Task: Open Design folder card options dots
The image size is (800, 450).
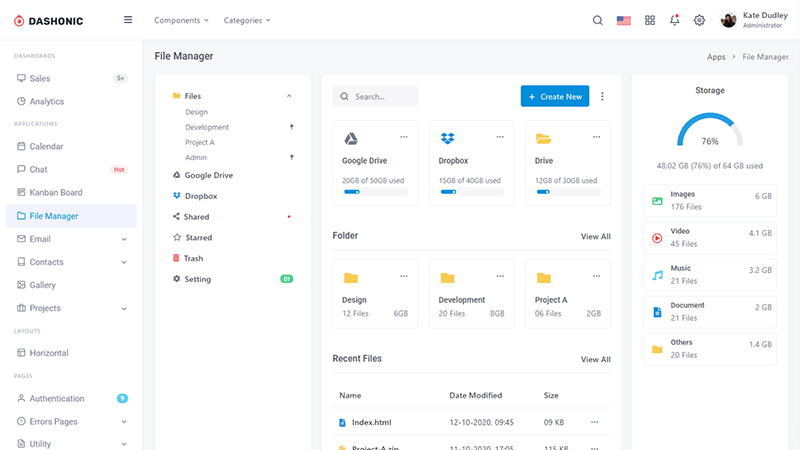Action: [404, 276]
